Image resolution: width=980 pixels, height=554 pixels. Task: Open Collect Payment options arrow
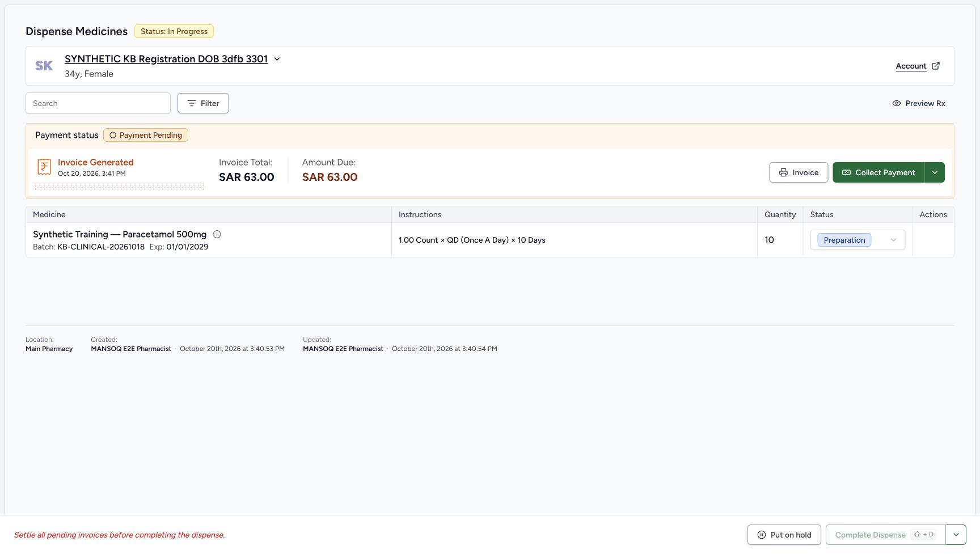point(935,172)
